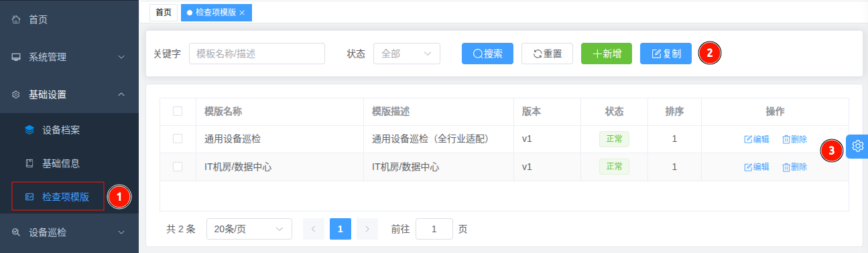868x253 pixels.
Task: Click the magnifier icon beside 设备巡检
Action: click(16, 233)
